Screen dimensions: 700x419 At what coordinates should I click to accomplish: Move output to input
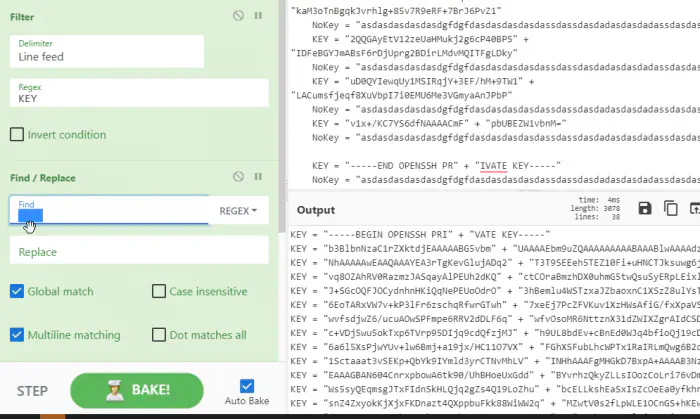click(693, 208)
